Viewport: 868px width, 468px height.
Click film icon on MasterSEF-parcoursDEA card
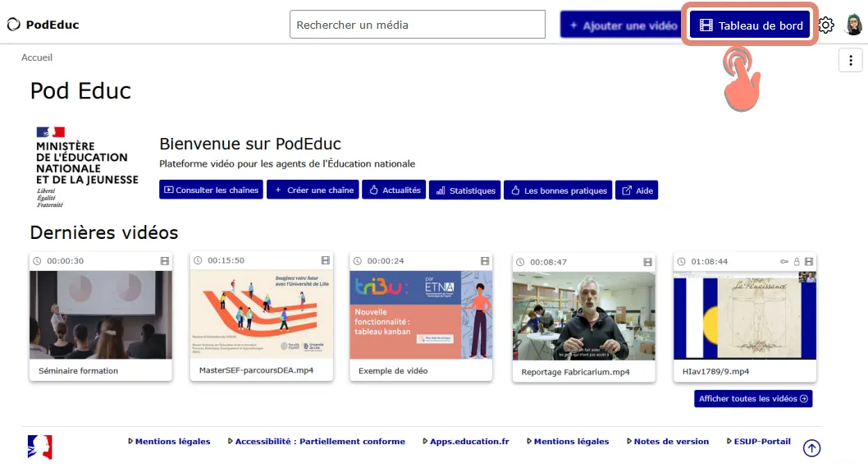(x=326, y=260)
